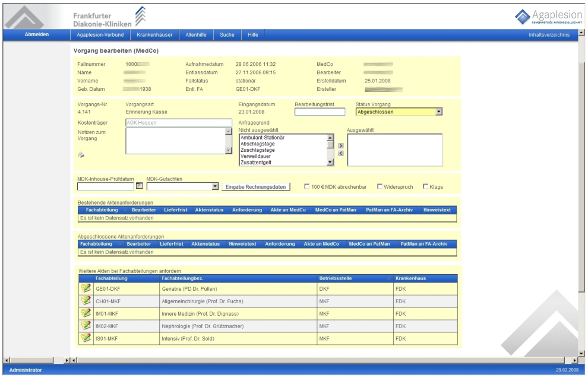Click the edit icon for IM01-MKF row
The image size is (588, 378).
pyautogui.click(x=86, y=313)
